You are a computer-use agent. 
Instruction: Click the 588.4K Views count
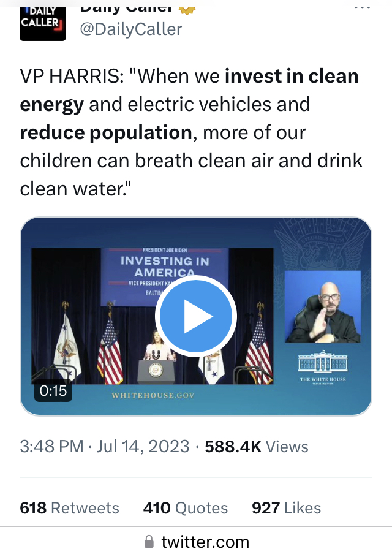[257, 446]
